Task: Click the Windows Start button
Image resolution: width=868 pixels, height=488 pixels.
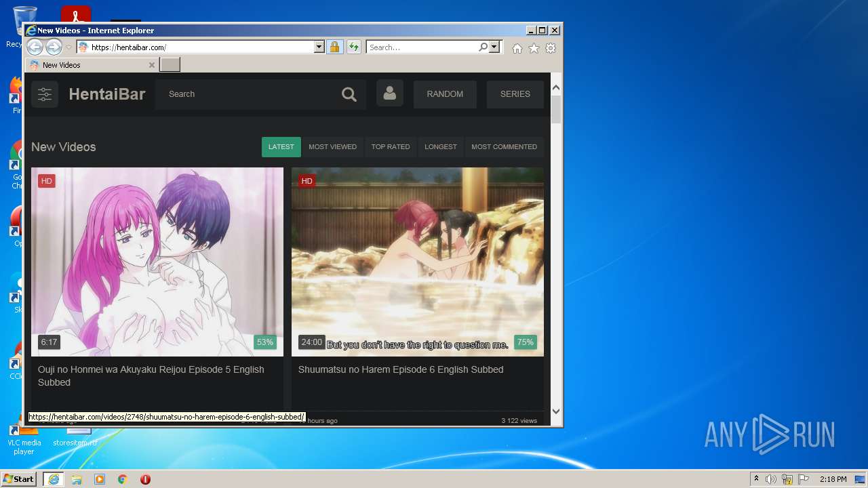Action: (x=18, y=479)
